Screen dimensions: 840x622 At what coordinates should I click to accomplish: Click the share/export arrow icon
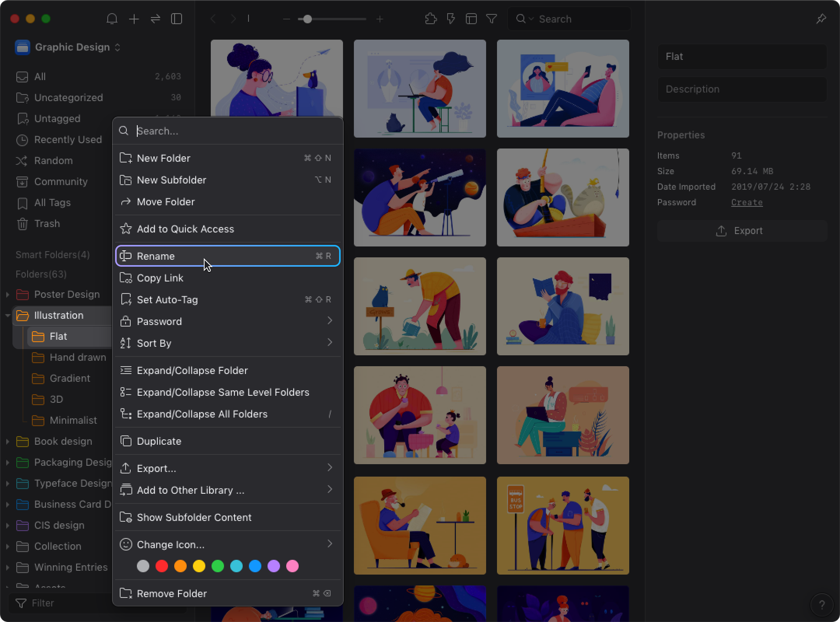point(721,231)
